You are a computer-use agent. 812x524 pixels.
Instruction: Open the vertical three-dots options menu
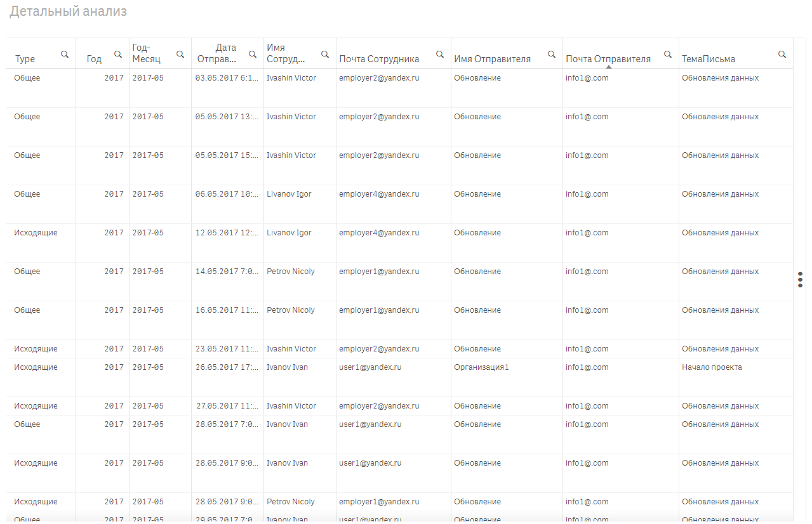[x=801, y=279]
